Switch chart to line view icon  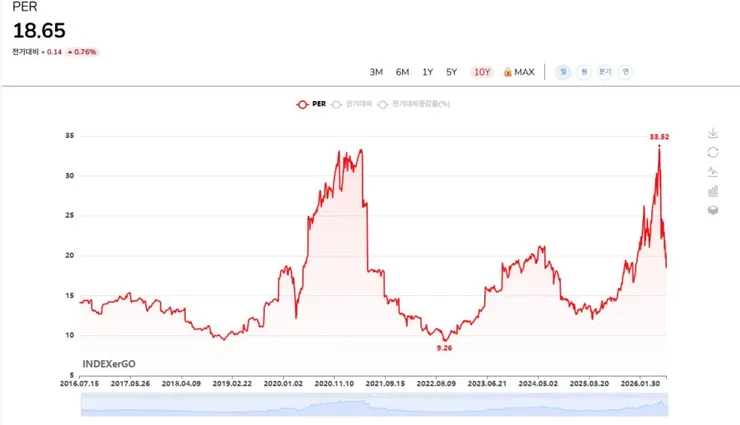click(x=713, y=172)
